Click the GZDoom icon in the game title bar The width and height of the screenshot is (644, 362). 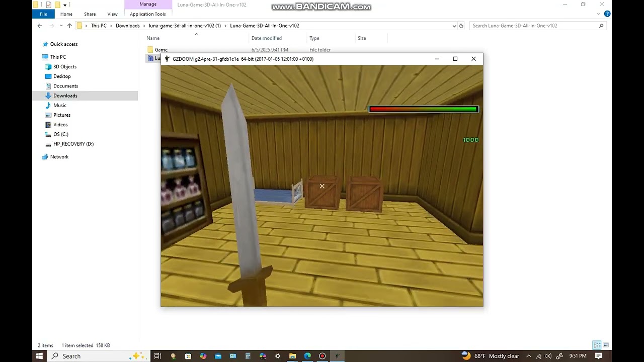tap(167, 59)
